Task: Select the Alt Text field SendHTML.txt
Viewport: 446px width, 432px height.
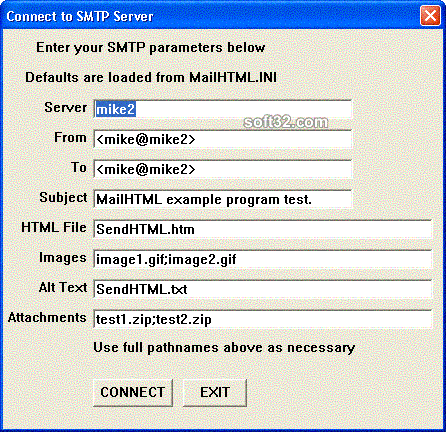Action: 263,289
